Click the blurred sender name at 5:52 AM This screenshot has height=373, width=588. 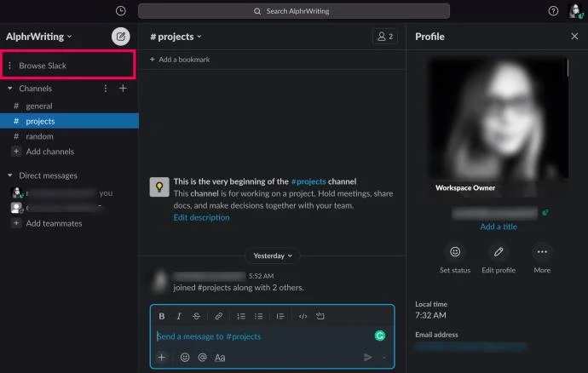pos(210,276)
